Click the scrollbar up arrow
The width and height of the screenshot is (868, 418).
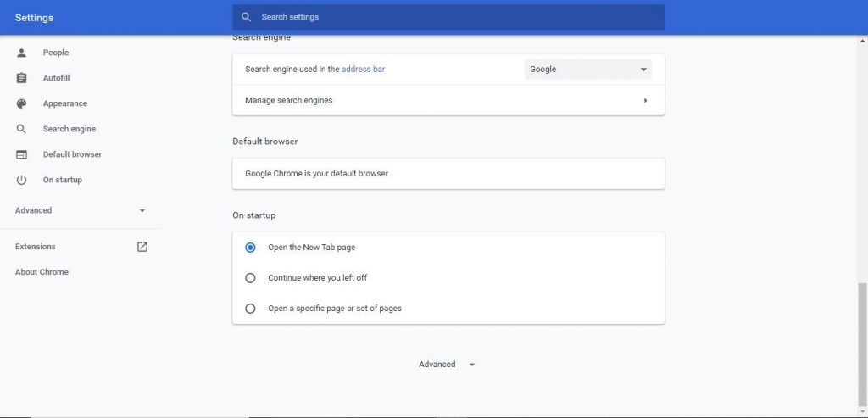tap(862, 41)
